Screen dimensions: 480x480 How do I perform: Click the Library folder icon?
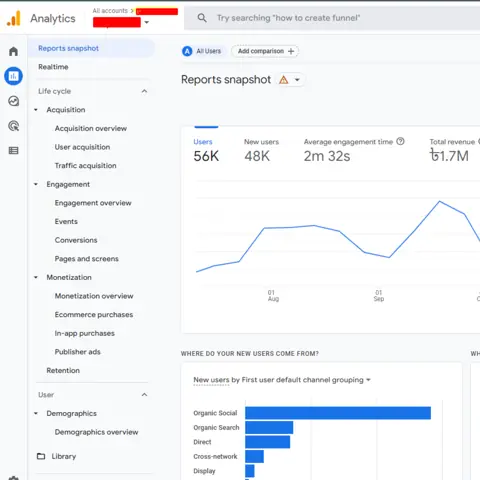pyautogui.click(x=41, y=456)
